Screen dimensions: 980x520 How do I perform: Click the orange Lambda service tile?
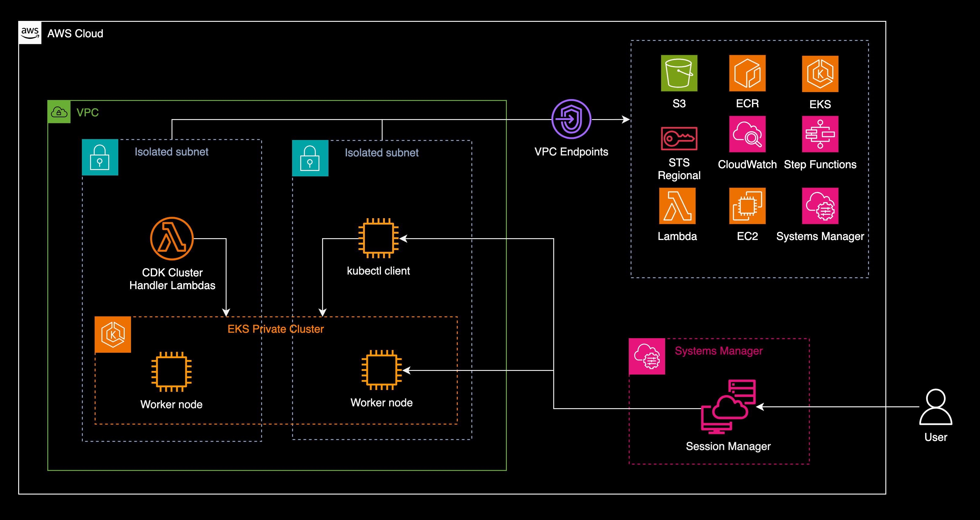677,206
